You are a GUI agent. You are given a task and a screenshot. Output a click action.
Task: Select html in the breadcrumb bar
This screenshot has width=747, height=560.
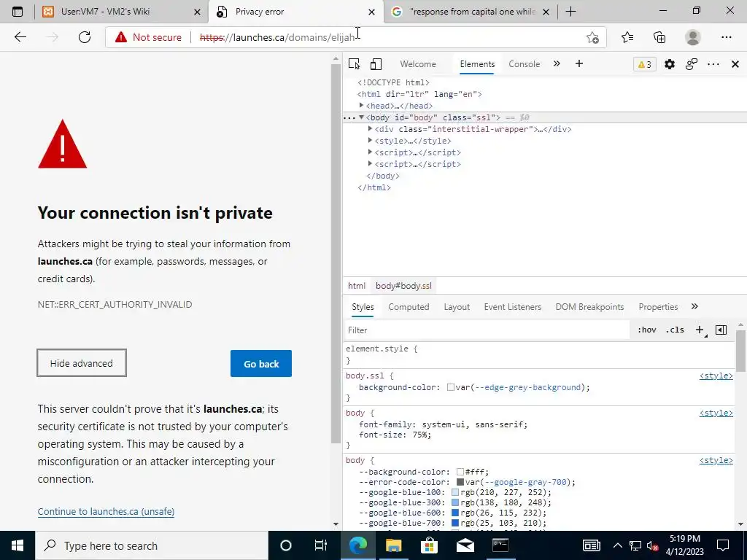tap(356, 286)
